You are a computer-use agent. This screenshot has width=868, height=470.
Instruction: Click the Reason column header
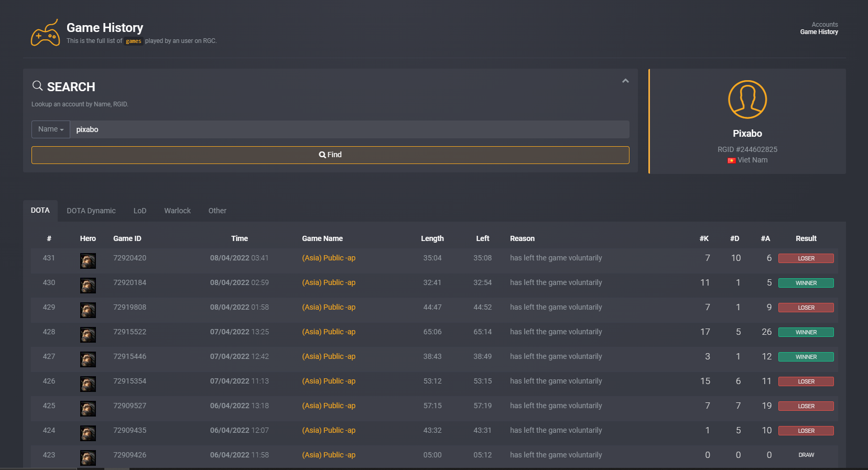[x=523, y=238]
